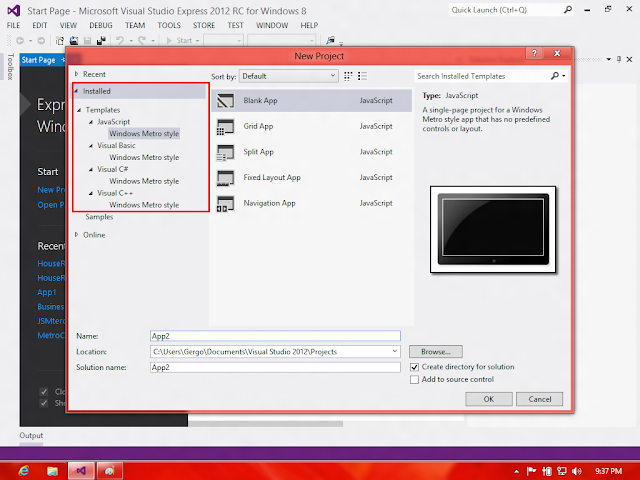Click the search magnifier in Installed Templates box
640x480 pixels.
(x=555, y=76)
